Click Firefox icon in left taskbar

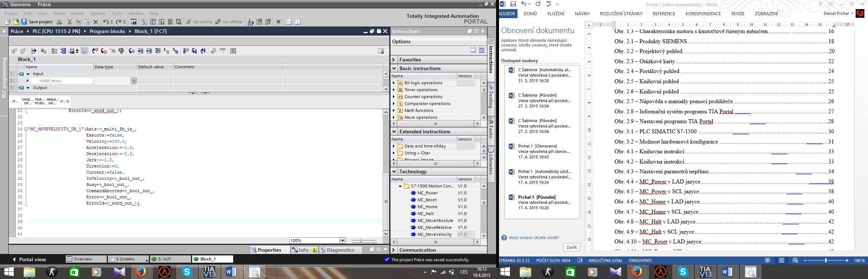141,272
